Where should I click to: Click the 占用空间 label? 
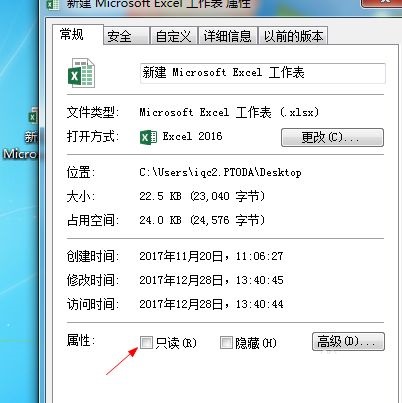point(93,220)
